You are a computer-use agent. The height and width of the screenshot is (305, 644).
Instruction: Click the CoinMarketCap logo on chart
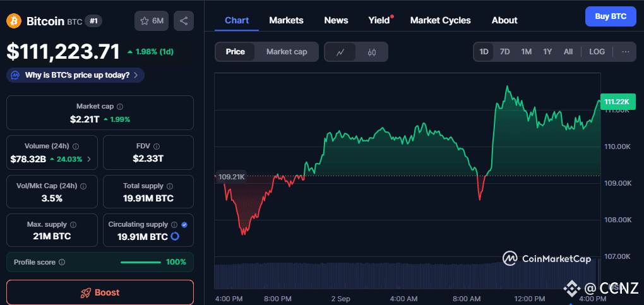click(547, 258)
